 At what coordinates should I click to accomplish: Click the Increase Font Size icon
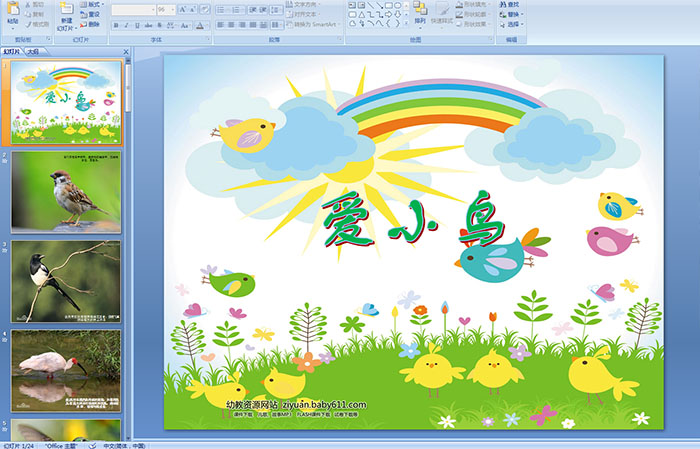pos(184,8)
